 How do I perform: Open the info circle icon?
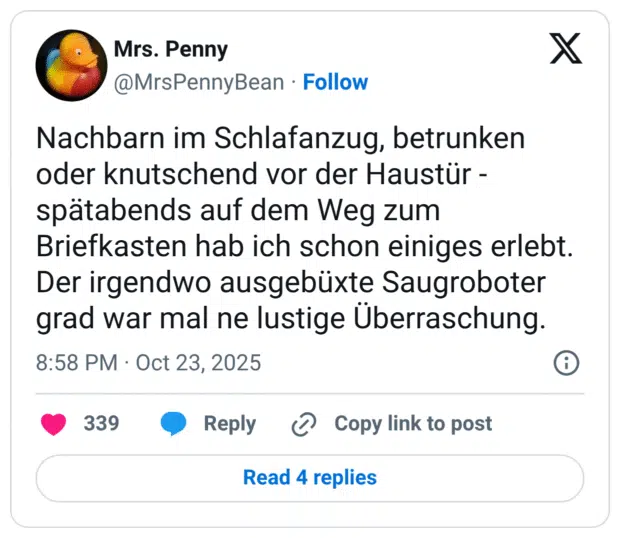pos(566,362)
